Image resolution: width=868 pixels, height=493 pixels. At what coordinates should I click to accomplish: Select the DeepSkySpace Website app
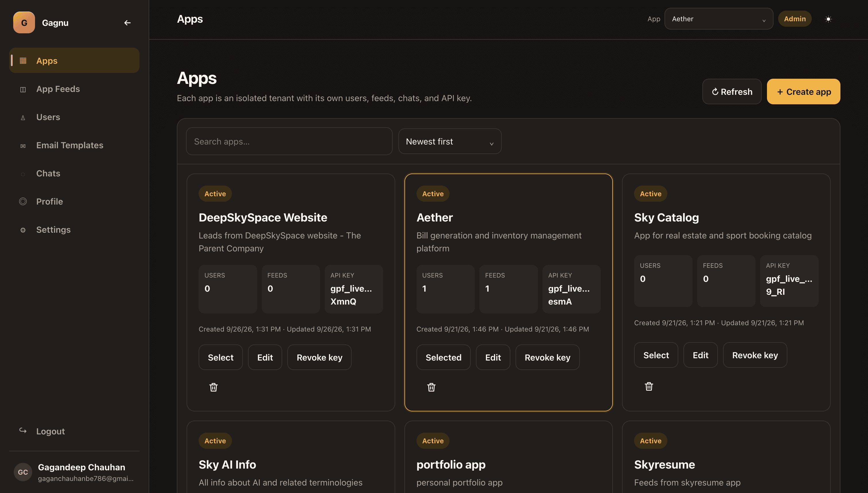pyautogui.click(x=220, y=358)
